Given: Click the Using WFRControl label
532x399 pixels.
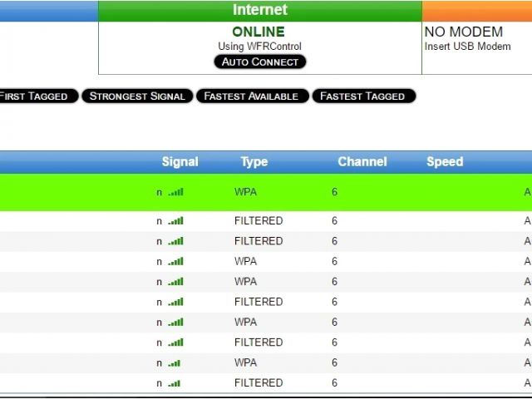Looking at the screenshot, I should pyautogui.click(x=259, y=47).
